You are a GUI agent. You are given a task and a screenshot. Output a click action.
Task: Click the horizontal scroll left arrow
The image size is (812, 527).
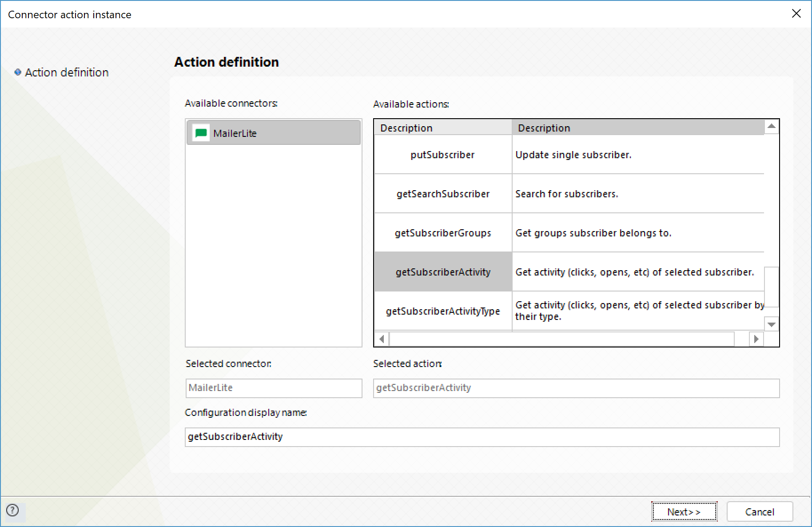382,339
